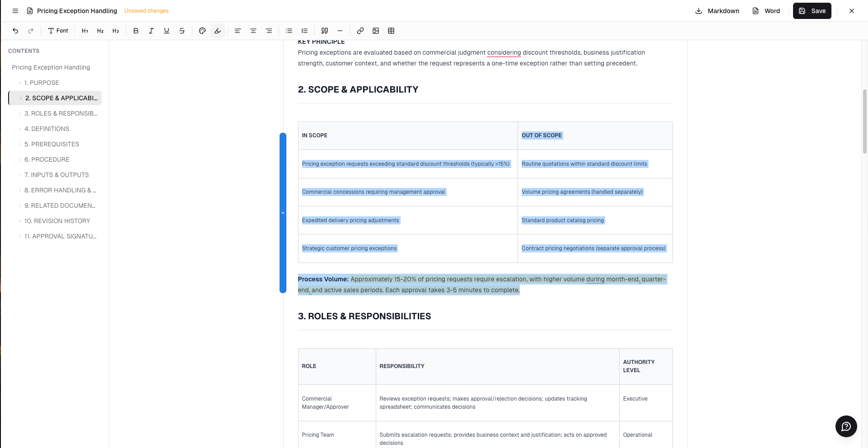This screenshot has height=448, width=868.
Task: Save the document
Action: (812, 11)
